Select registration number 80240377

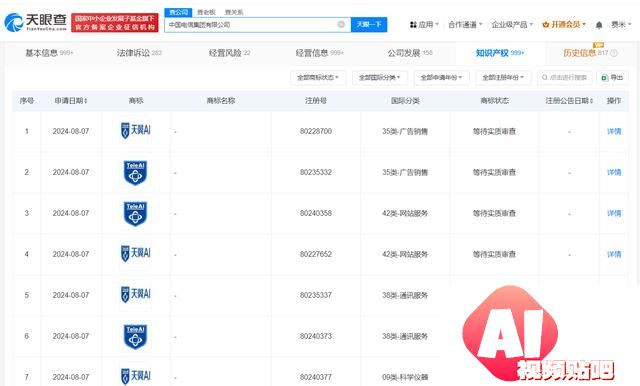coord(316,377)
